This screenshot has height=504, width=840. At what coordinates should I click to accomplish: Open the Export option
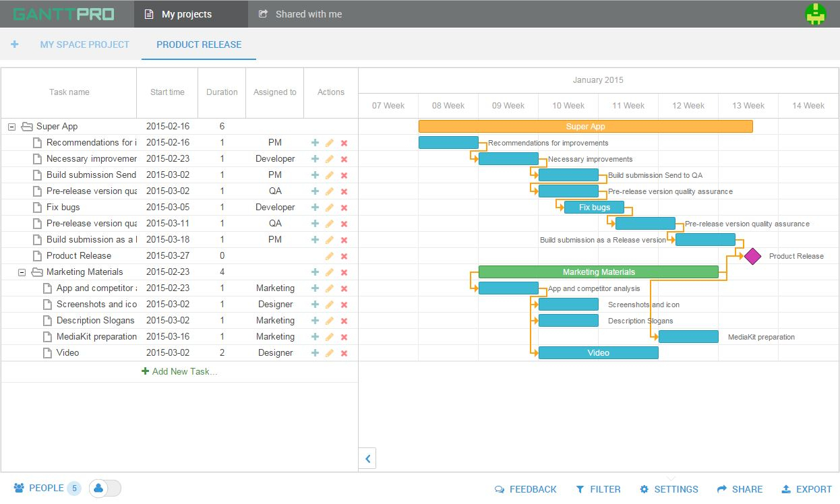pyautogui.click(x=806, y=489)
